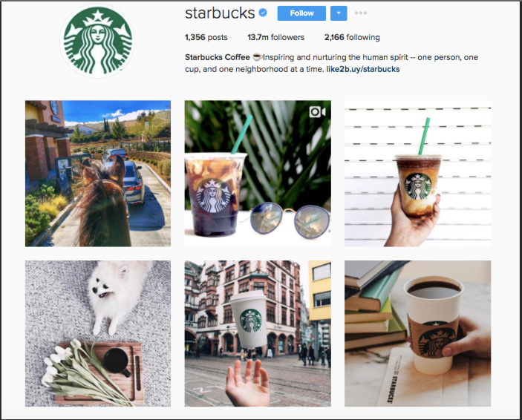Click the Follow button

(301, 13)
